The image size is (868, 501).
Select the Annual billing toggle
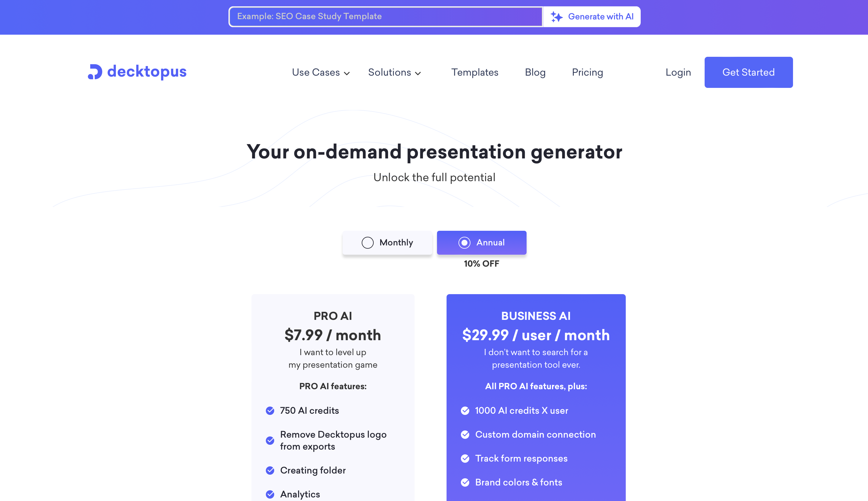pos(482,243)
